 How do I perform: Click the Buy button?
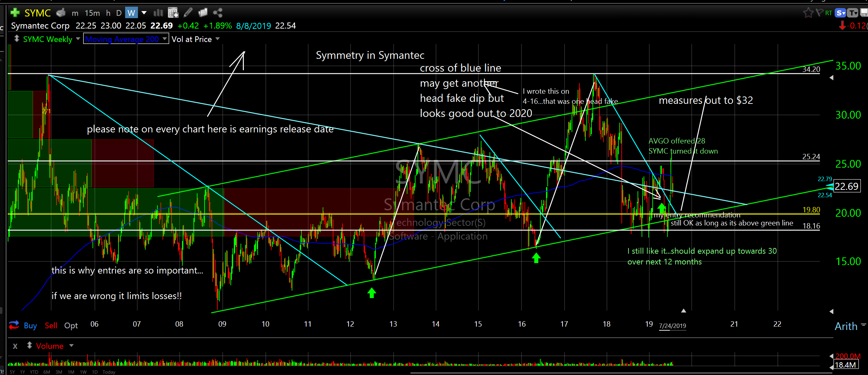click(30, 326)
